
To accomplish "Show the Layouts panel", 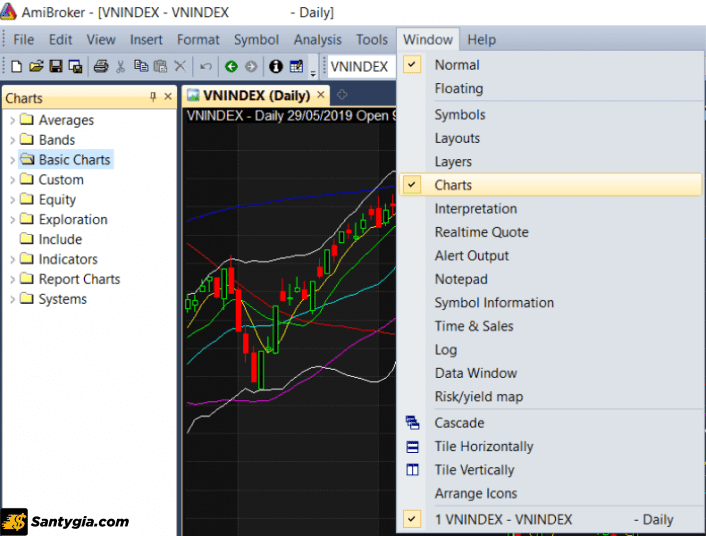I will click(550, 138).
